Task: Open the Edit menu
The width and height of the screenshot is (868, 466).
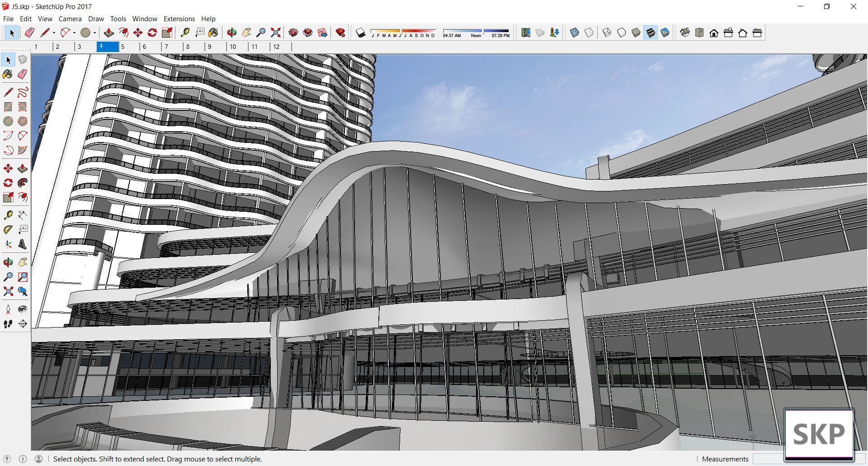Action: pos(26,19)
